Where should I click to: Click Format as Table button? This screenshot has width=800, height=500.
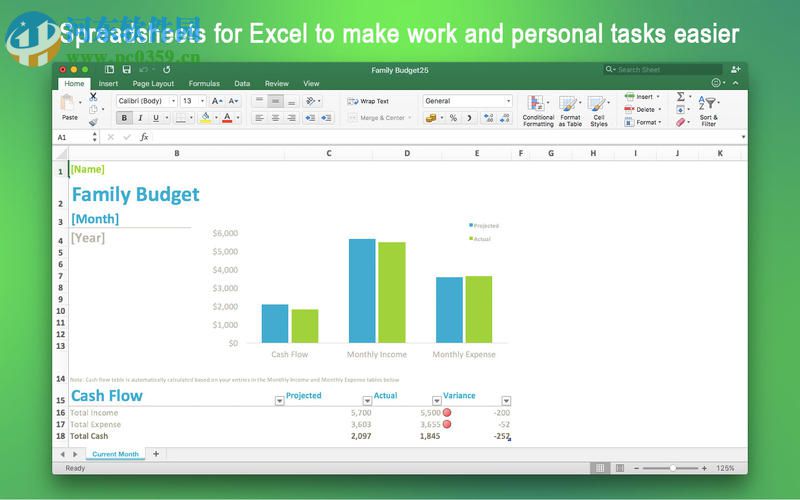(x=570, y=110)
